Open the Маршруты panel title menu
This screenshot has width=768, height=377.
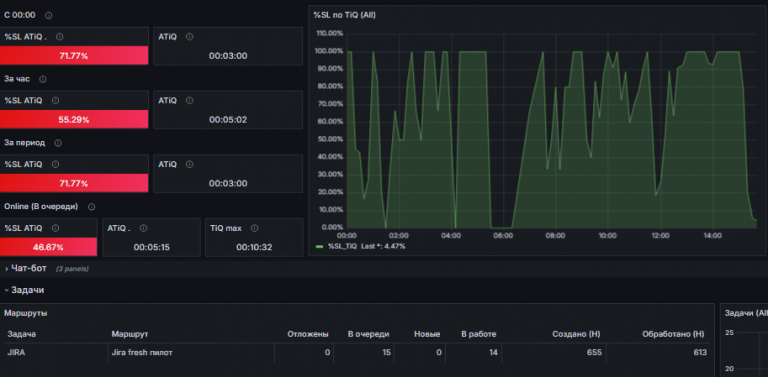26,313
